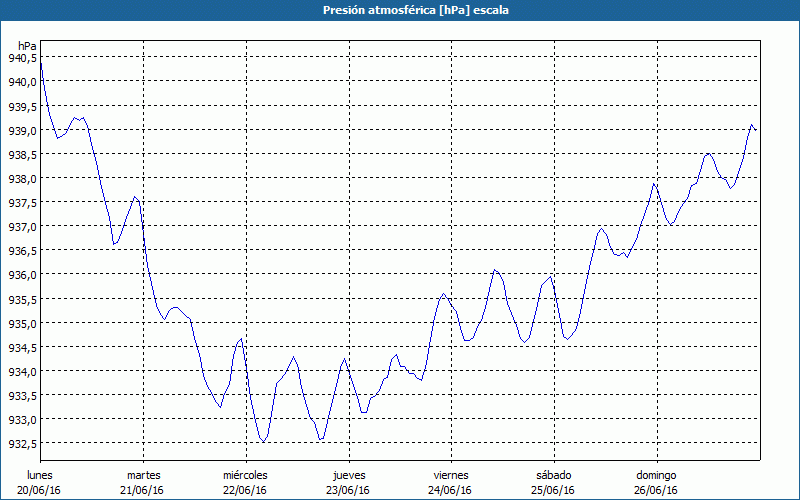
Task: Click the 939,0 y-axis value
Action: coord(22,130)
